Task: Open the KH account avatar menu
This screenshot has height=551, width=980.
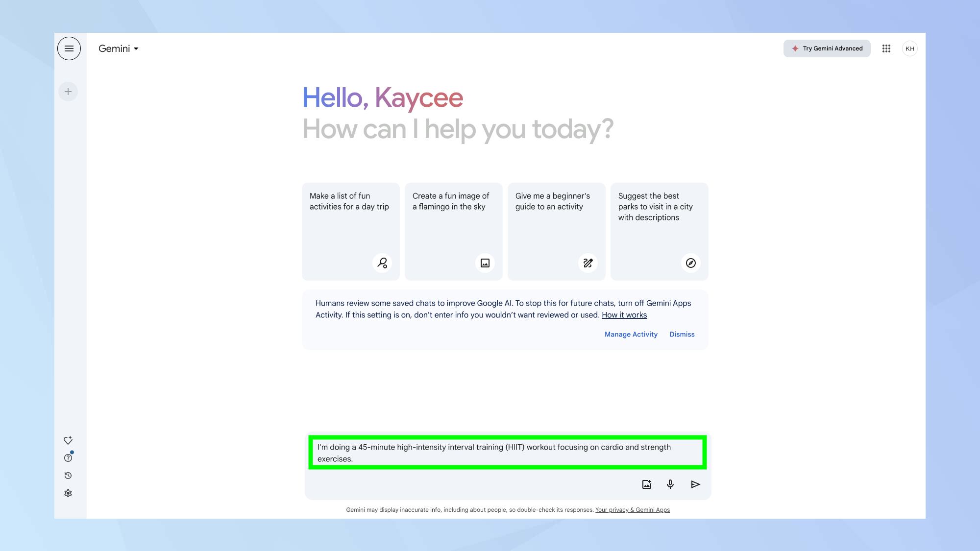Action: click(x=909, y=48)
